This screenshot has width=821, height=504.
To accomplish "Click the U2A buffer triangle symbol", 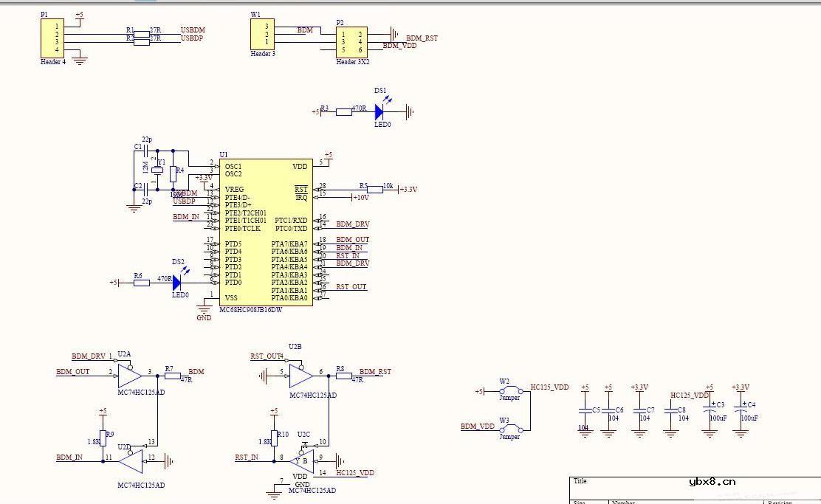I will click(129, 376).
